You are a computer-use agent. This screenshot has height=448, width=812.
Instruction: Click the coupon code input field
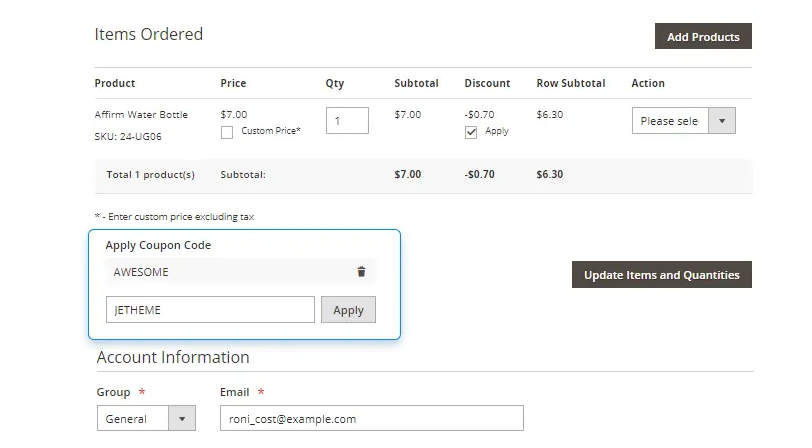click(x=210, y=310)
